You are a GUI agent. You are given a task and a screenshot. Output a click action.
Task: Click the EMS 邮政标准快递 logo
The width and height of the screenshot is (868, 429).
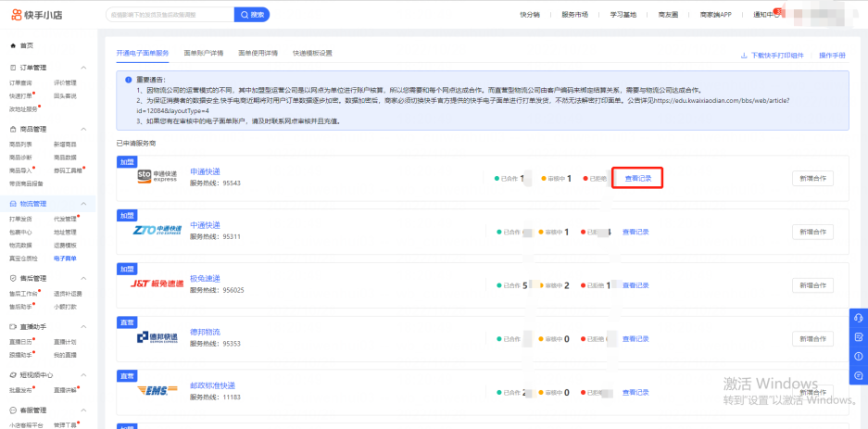coord(152,391)
